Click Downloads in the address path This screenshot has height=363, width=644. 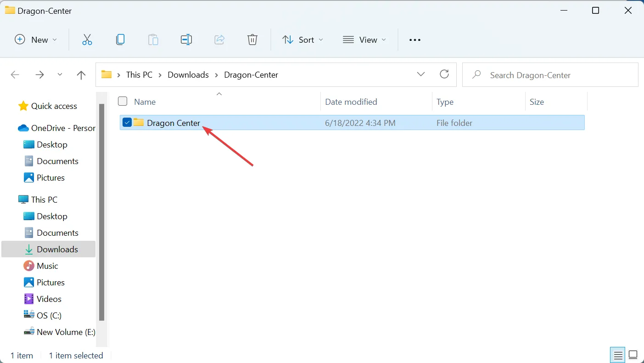188,75
